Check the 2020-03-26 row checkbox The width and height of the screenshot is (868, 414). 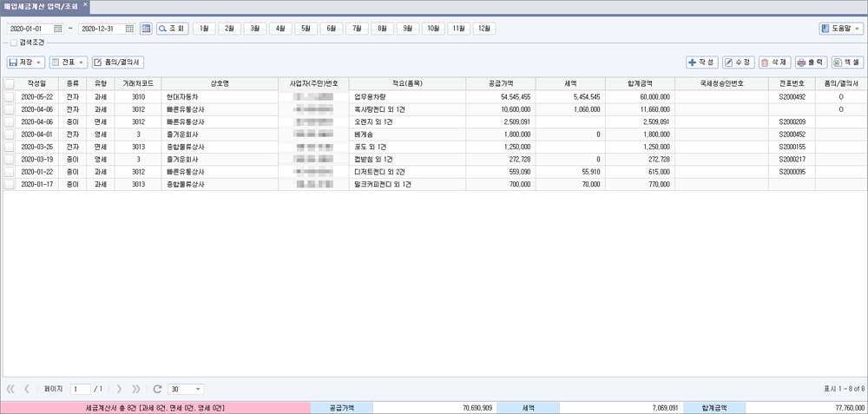tap(9, 147)
